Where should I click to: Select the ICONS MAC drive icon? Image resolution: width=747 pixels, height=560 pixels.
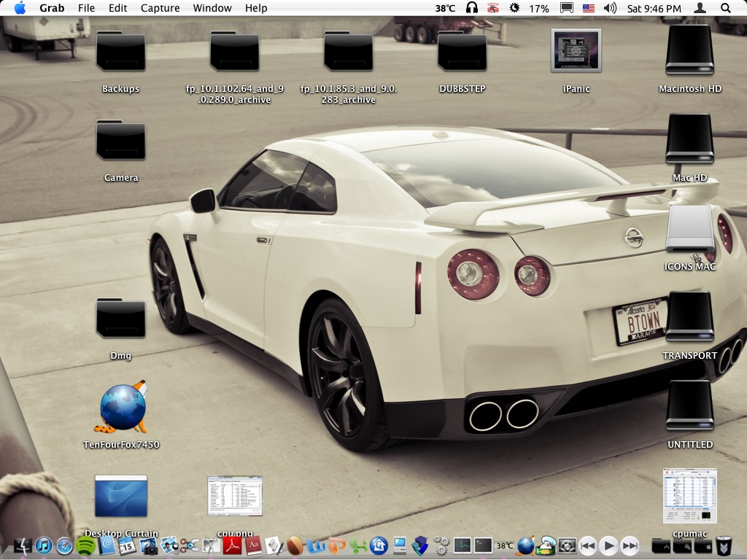point(690,228)
